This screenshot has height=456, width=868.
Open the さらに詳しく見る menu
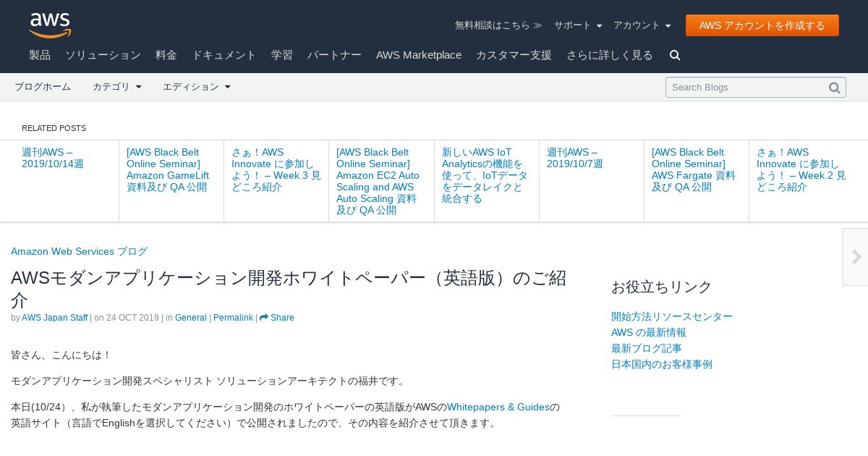[x=610, y=55]
